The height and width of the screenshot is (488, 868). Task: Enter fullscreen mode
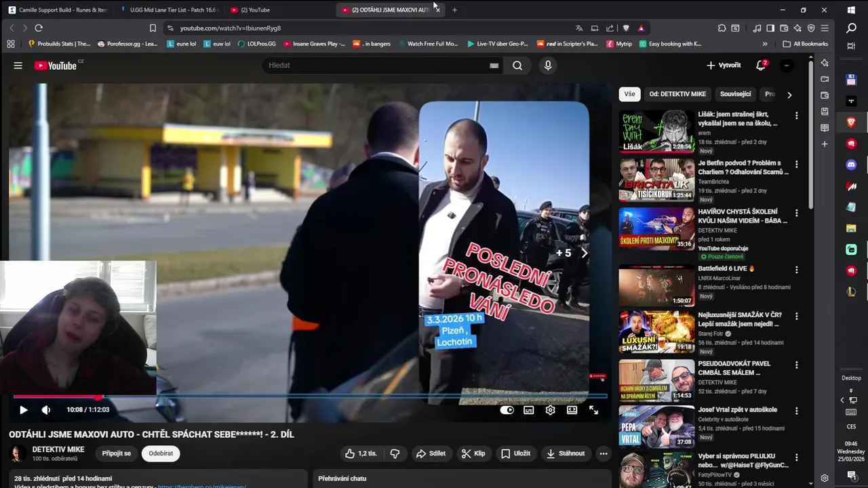594,410
